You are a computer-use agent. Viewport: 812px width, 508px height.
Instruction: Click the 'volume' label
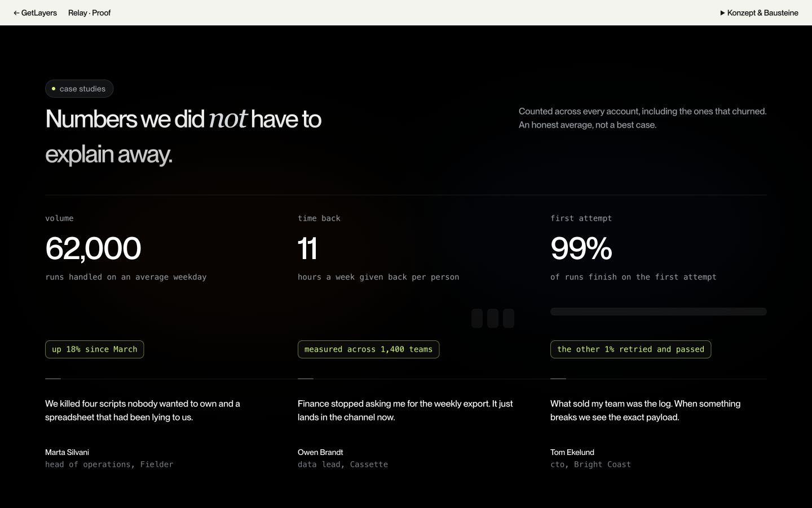(59, 218)
